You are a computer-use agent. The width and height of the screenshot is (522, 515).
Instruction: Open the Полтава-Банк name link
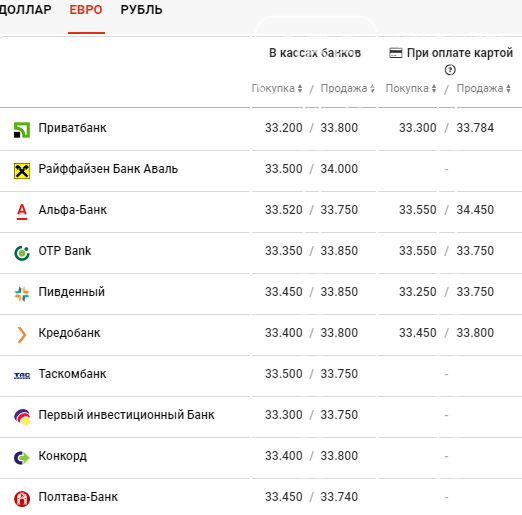tap(78, 497)
